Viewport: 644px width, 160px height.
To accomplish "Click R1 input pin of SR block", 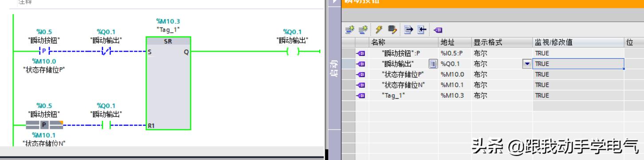I will (151, 126).
